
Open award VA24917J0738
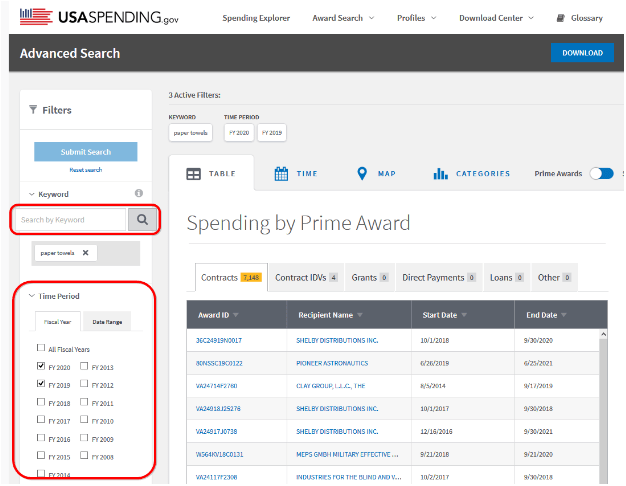216,431
